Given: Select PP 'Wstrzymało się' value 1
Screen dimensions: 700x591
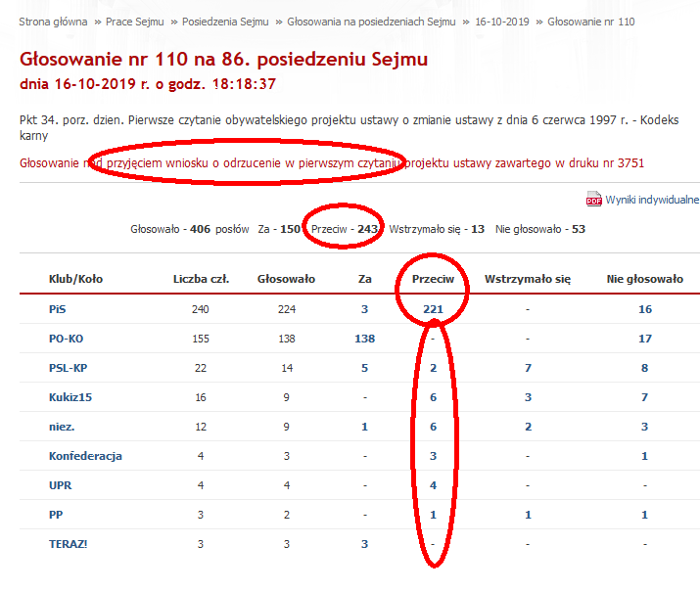Looking at the screenshot, I should click(528, 515).
